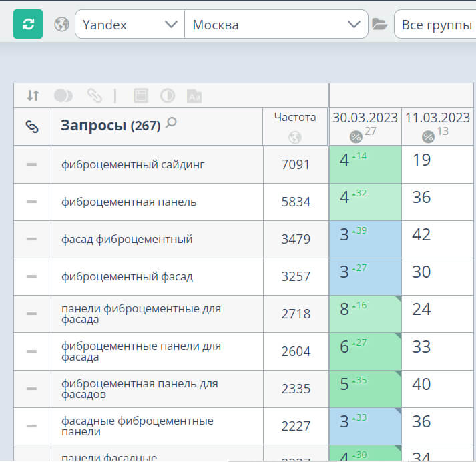The image size is (476, 462).
Task: Toggle the half-circle contrast icon
Action: pos(167,95)
